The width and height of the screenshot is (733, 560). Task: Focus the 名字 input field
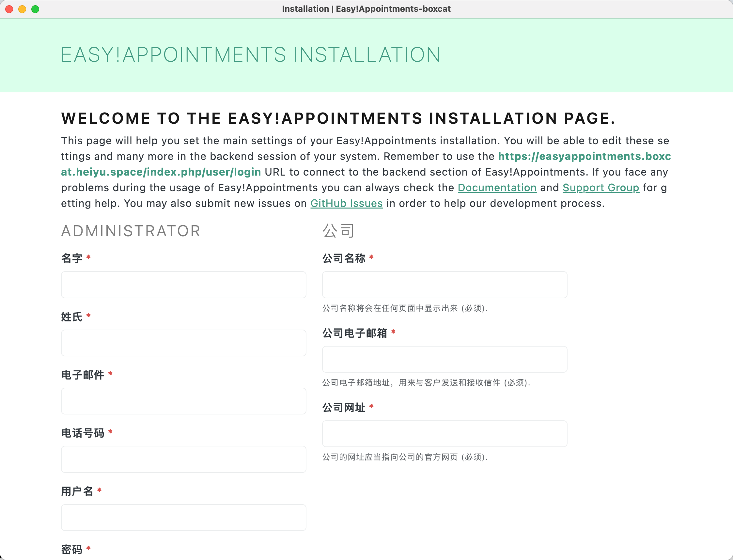tap(184, 285)
